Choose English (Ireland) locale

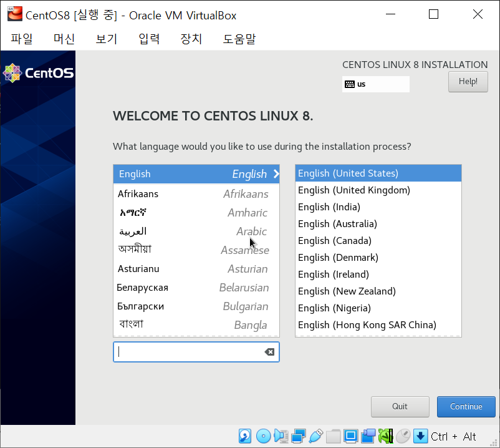[x=378, y=275]
